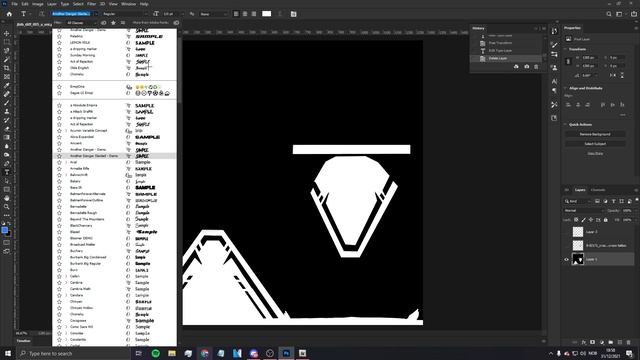Toggle visibility eye of Layer 1
This screenshot has width=640, height=360.
tap(567, 259)
